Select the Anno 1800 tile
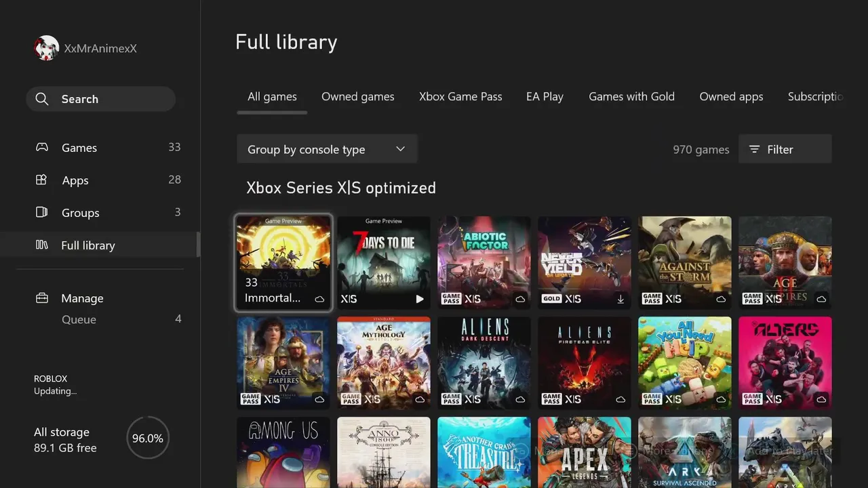Screen dimensions: 868x488 click(384, 452)
